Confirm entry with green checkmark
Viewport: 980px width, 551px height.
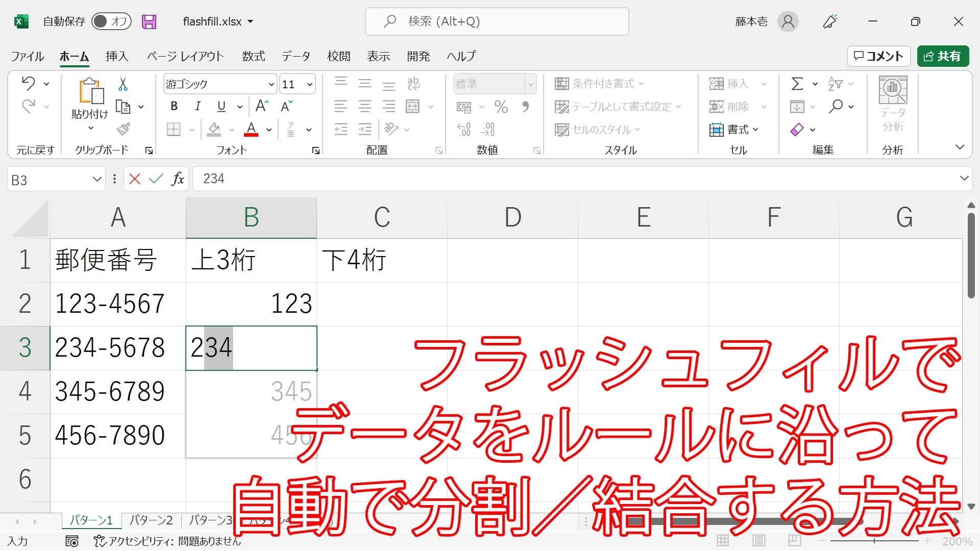coord(156,179)
